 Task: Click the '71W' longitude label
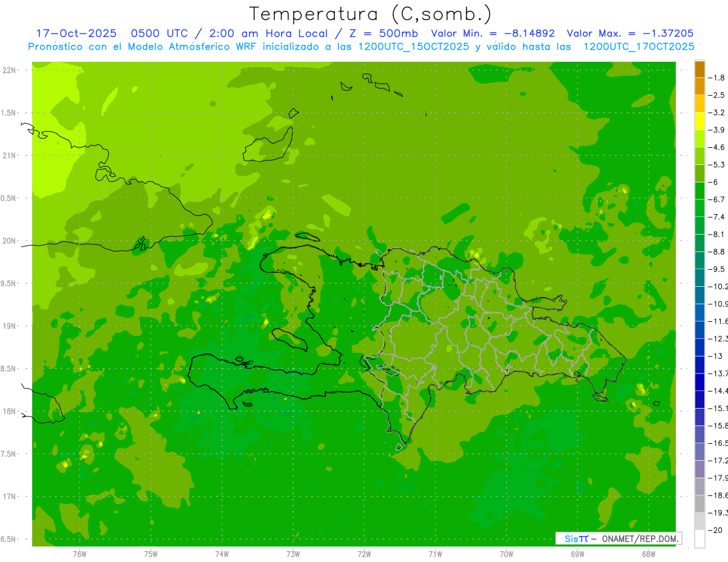click(435, 554)
